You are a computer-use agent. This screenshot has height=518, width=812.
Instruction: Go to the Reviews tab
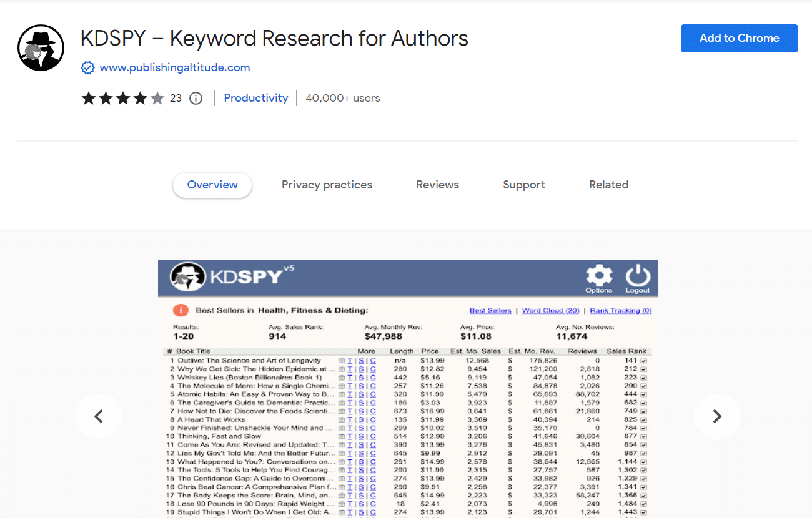point(438,185)
